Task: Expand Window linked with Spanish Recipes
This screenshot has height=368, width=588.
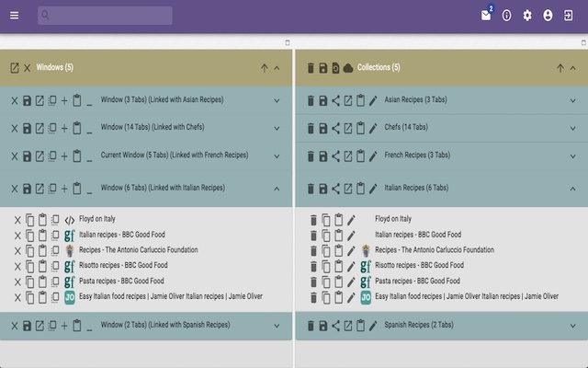Action: click(x=277, y=326)
